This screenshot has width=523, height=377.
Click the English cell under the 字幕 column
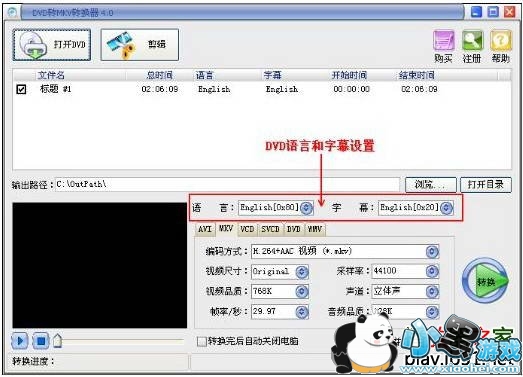pos(282,89)
